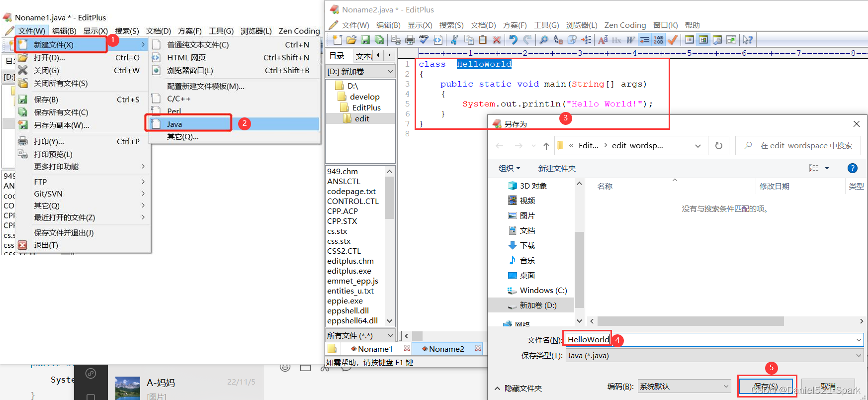The image size is (868, 400).
Task: Choose HTML 网页 from the submenu
Action: pyautogui.click(x=235, y=57)
